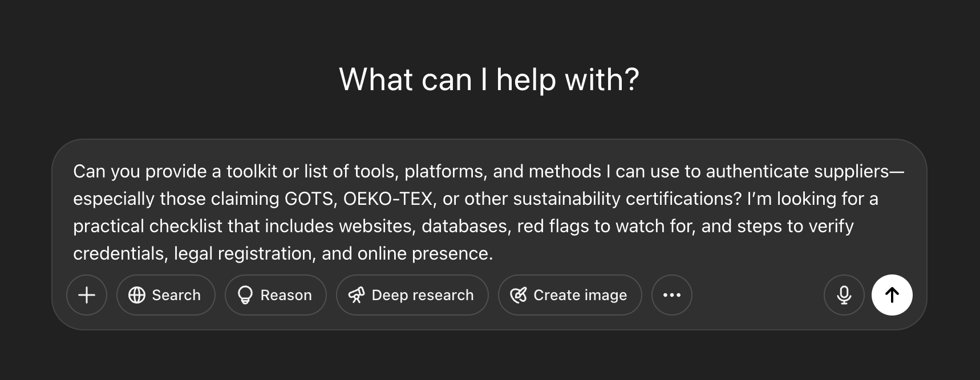
Task: Click the 'What can I help with?' heading
Action: pyautogui.click(x=489, y=79)
